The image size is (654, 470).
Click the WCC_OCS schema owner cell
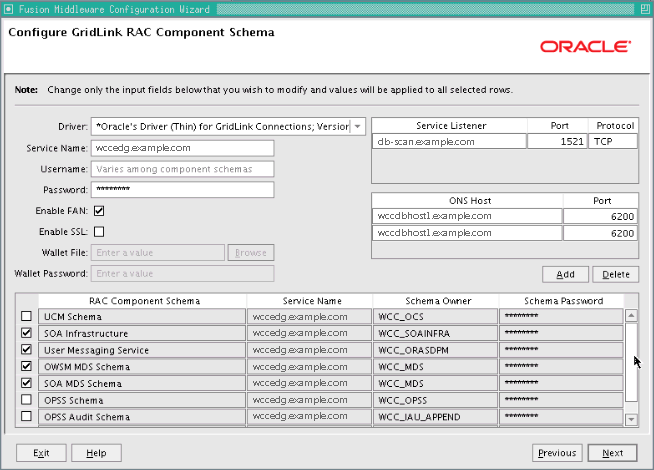pos(435,317)
